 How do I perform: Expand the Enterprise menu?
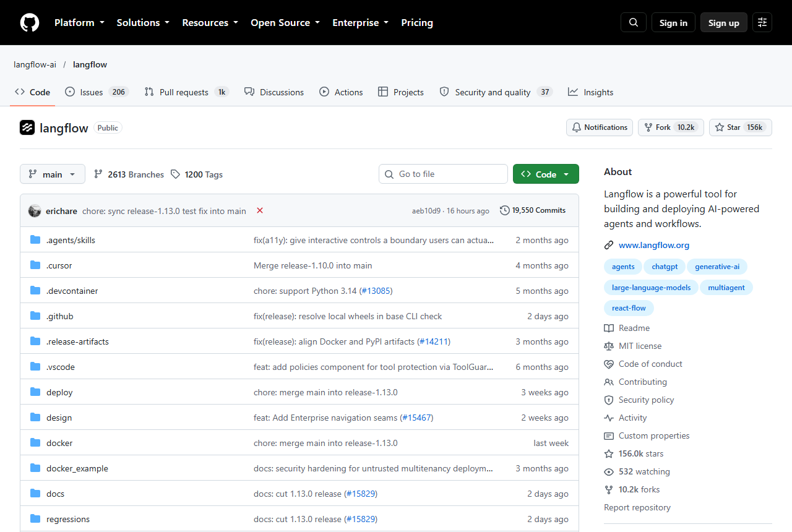pos(361,23)
